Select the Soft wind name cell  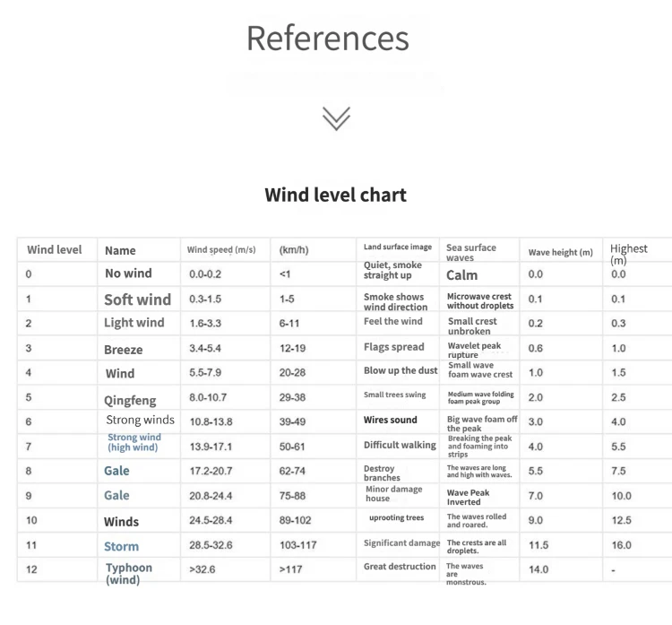pyautogui.click(x=137, y=299)
